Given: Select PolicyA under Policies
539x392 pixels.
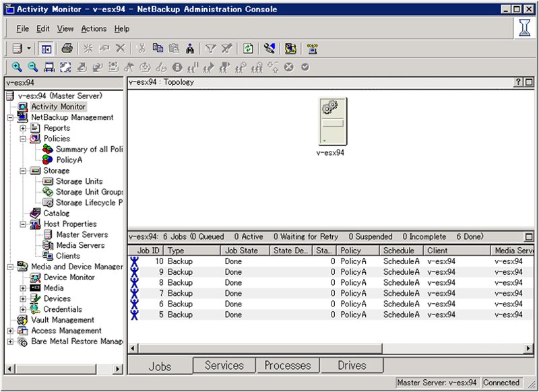Looking at the screenshot, I should 69,160.
